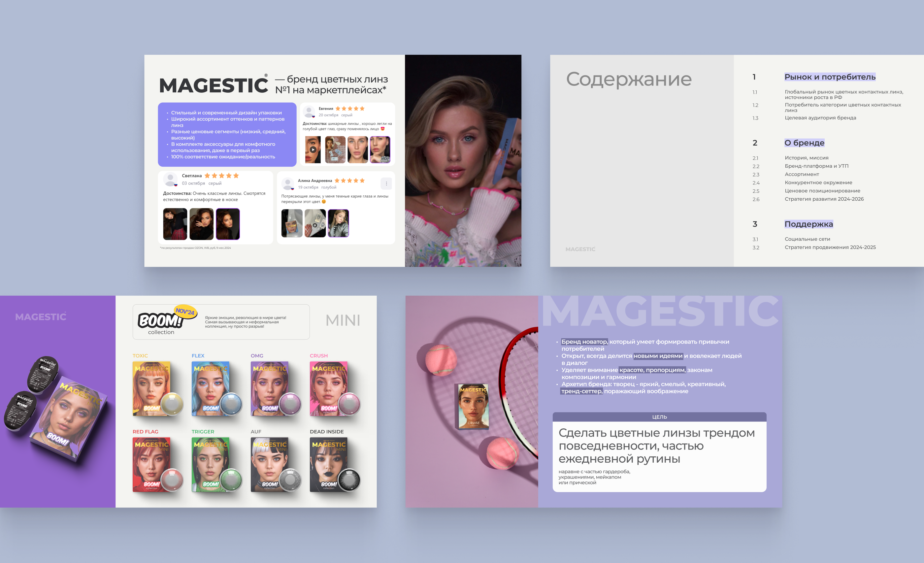Image resolution: width=924 pixels, height=563 pixels.
Task: Click the three-dot menu in Алина Андреевна's review
Action: (x=386, y=183)
